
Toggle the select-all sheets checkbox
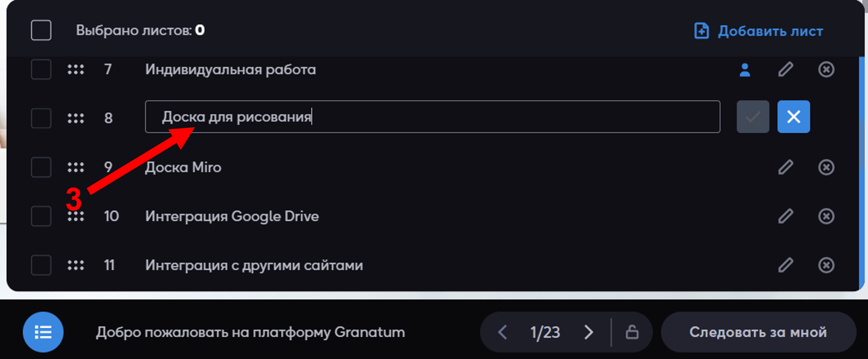tap(41, 30)
